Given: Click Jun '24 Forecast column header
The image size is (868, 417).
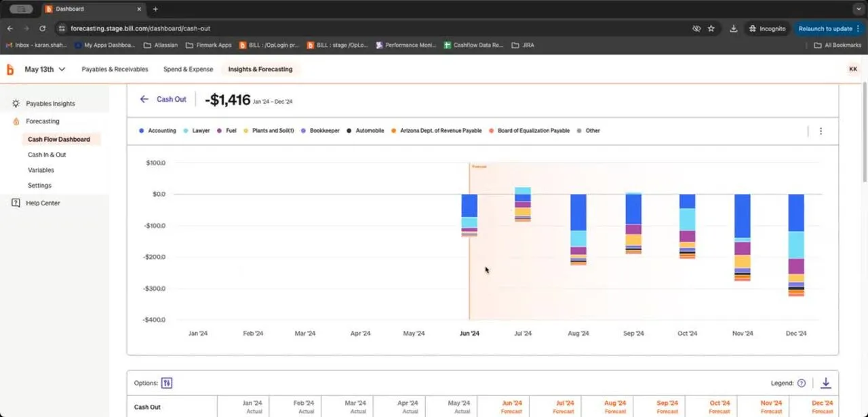Looking at the screenshot, I should click(512, 407).
